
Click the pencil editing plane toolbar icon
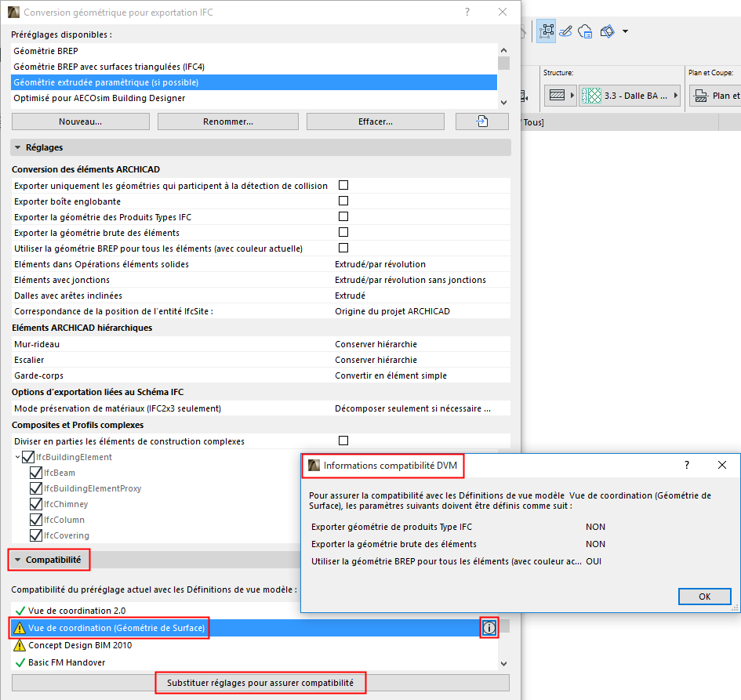tap(565, 31)
